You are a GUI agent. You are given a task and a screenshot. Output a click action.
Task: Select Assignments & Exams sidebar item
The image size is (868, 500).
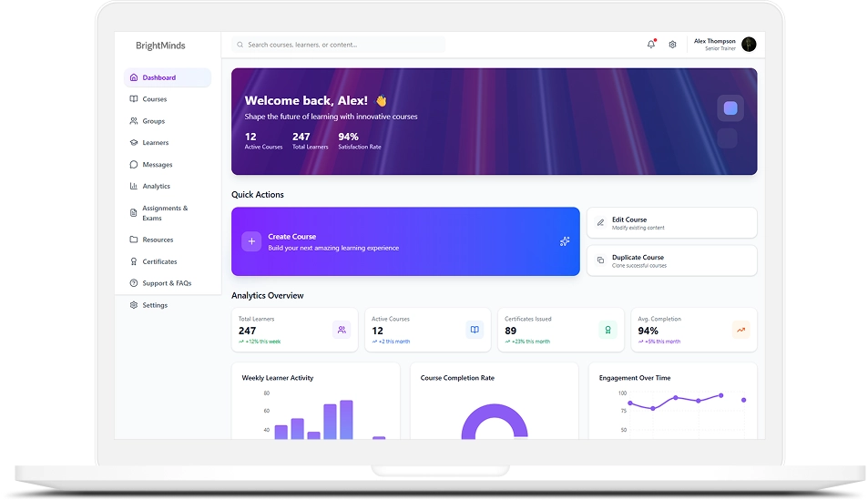pos(164,213)
